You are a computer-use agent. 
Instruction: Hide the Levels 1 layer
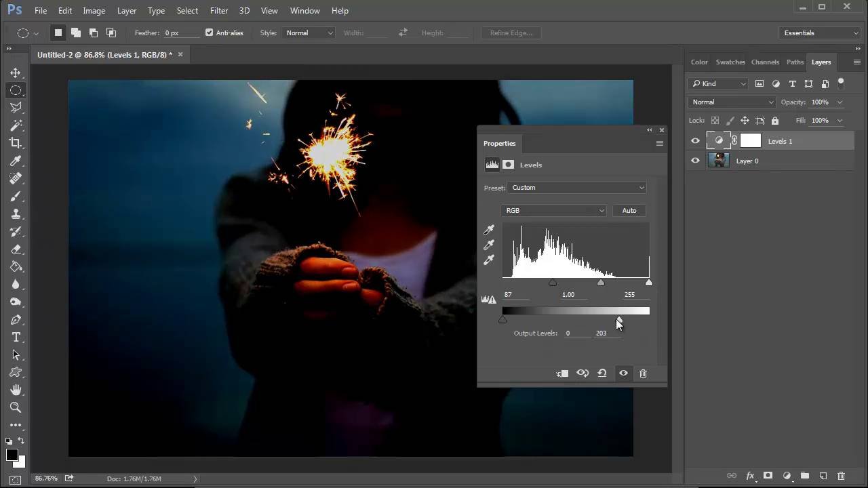695,141
